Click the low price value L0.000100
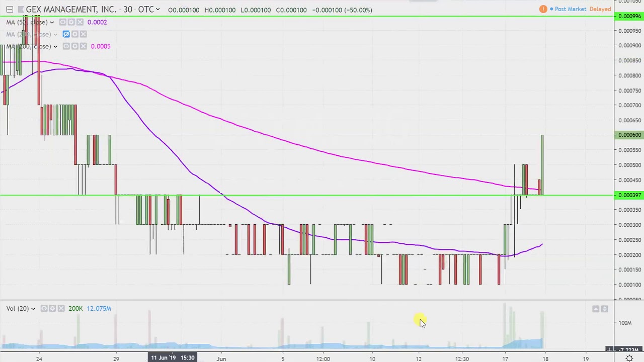This screenshot has height=362, width=644. pos(256,10)
